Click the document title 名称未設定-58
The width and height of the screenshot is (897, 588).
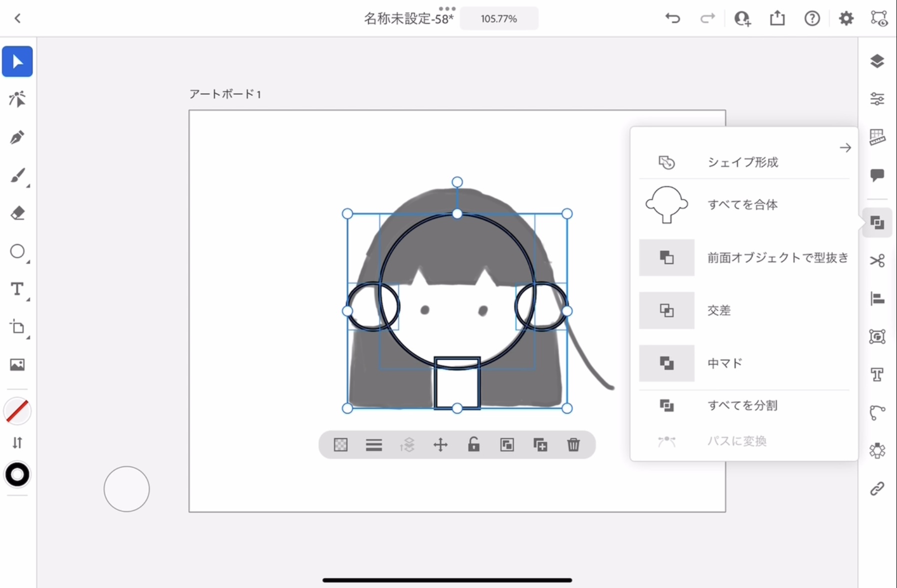pyautogui.click(x=408, y=18)
